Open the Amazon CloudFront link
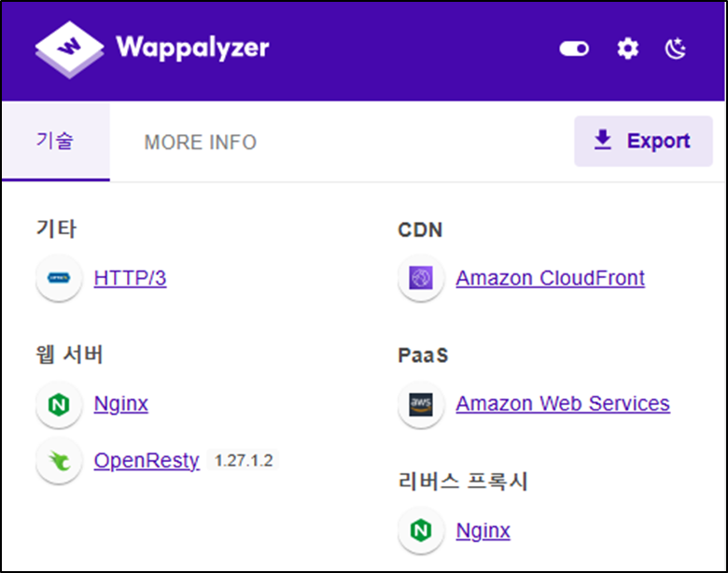Viewport: 728px width, 573px height. (550, 278)
